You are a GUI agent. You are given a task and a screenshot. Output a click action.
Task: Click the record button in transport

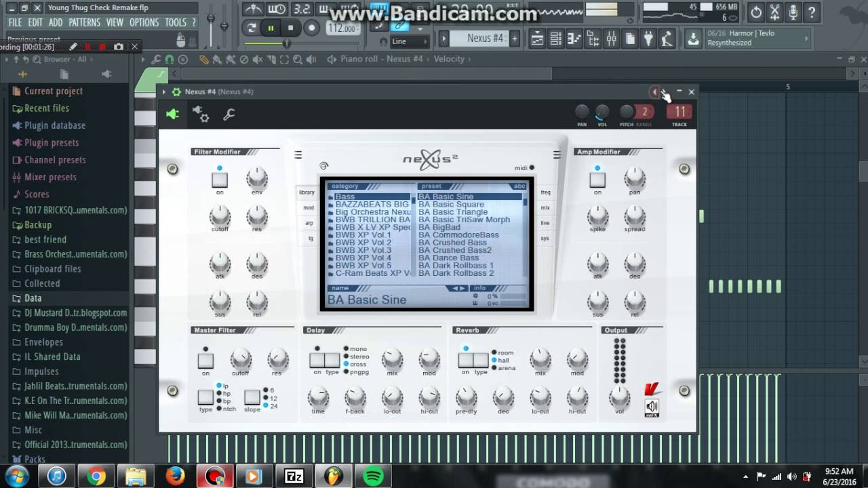coord(312,28)
